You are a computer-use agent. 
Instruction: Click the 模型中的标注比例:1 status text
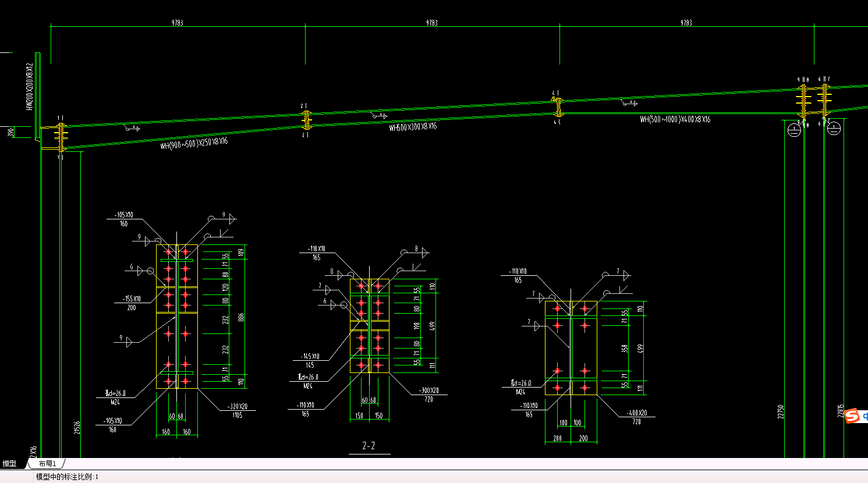click(x=67, y=477)
